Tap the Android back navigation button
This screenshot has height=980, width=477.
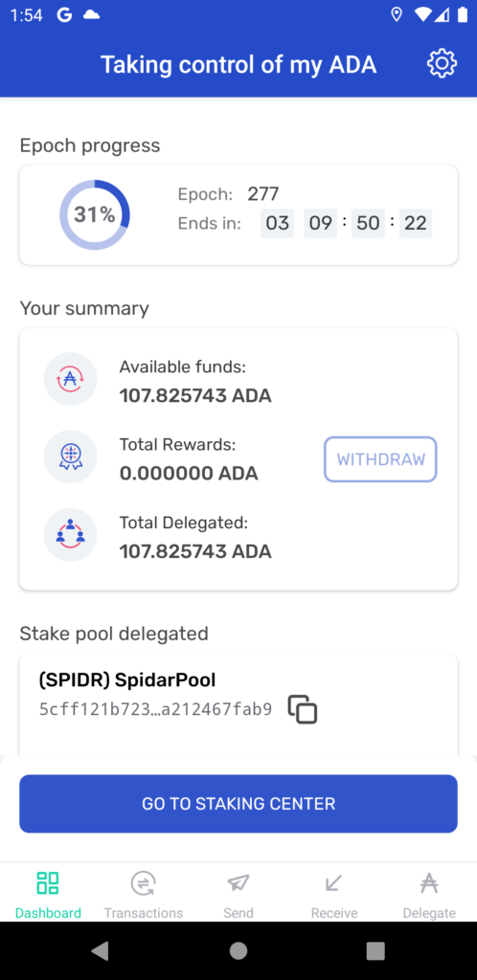tap(100, 950)
